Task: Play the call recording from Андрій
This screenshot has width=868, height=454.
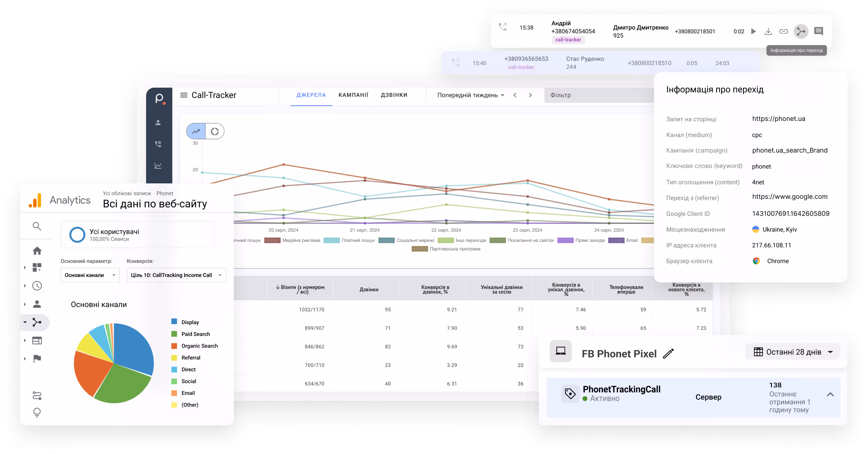Action: pos(753,31)
